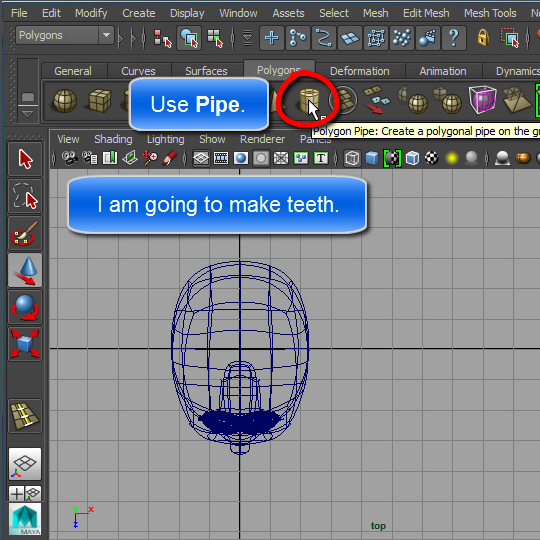Switch to the Surfaces shelf tab
This screenshot has width=540, height=540.
tap(206, 71)
